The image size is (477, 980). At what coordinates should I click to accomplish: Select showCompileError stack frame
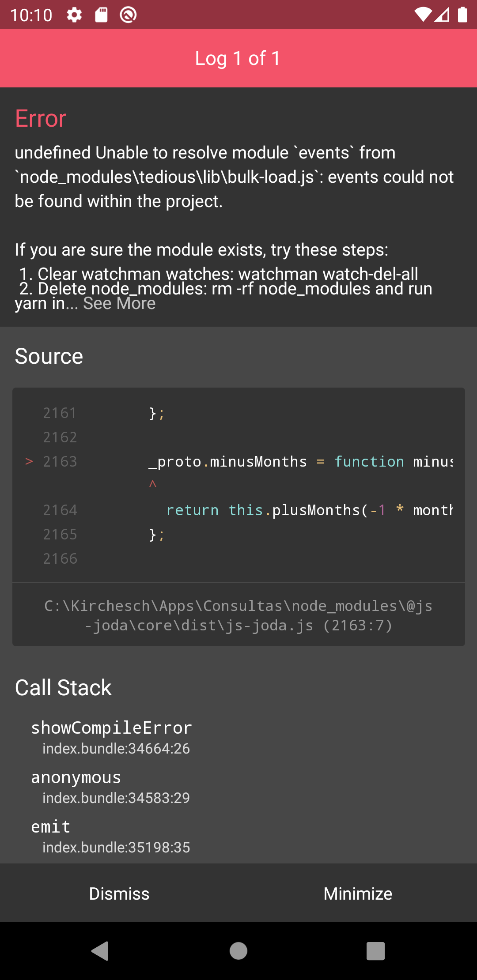point(111,727)
